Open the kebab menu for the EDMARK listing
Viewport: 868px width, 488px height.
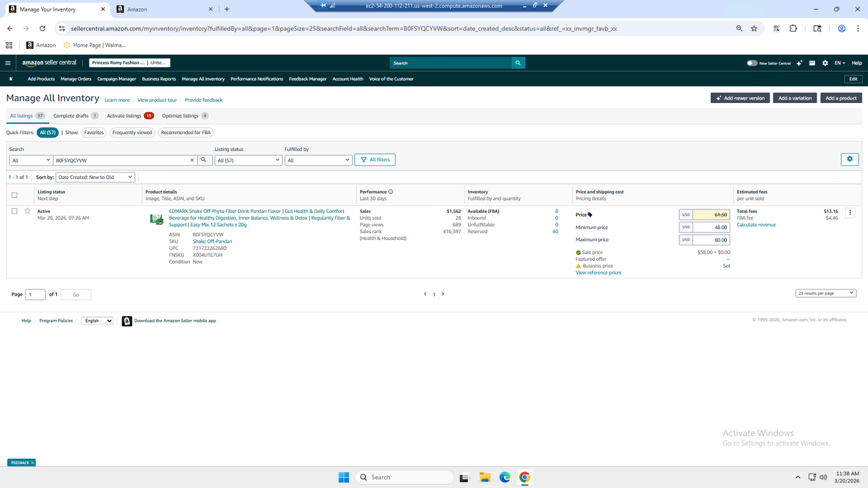click(x=850, y=212)
